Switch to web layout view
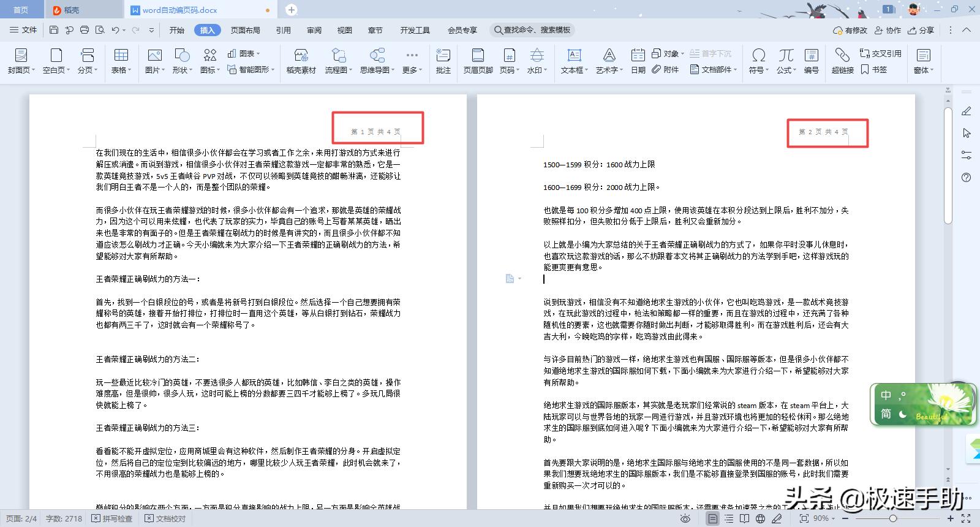980x527 pixels. pyautogui.click(x=760, y=519)
